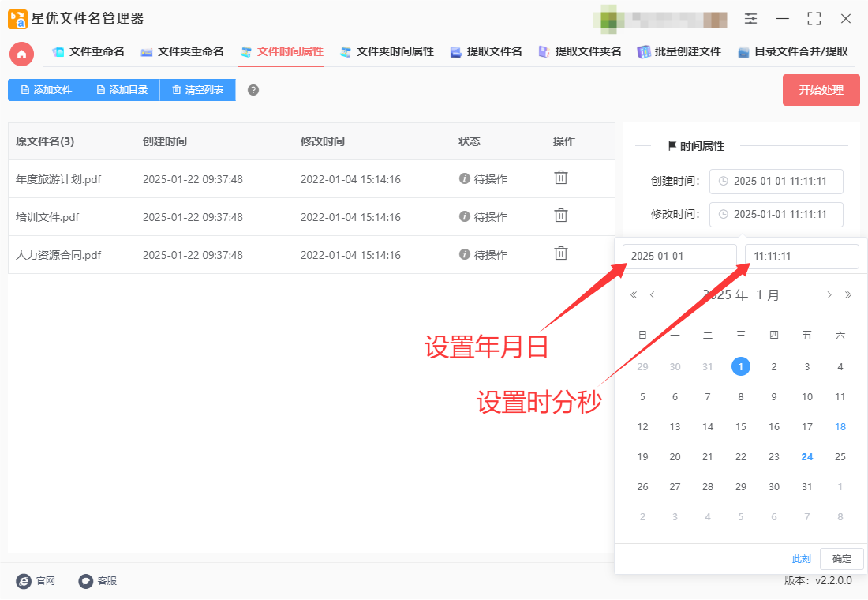This screenshot has width=868, height=600.
Task: Click the app logo in the title bar
Action: (17, 19)
